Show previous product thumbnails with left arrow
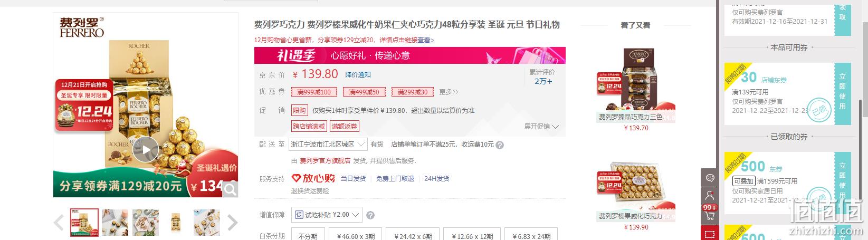Viewport: 868px width, 240px height. [60, 223]
